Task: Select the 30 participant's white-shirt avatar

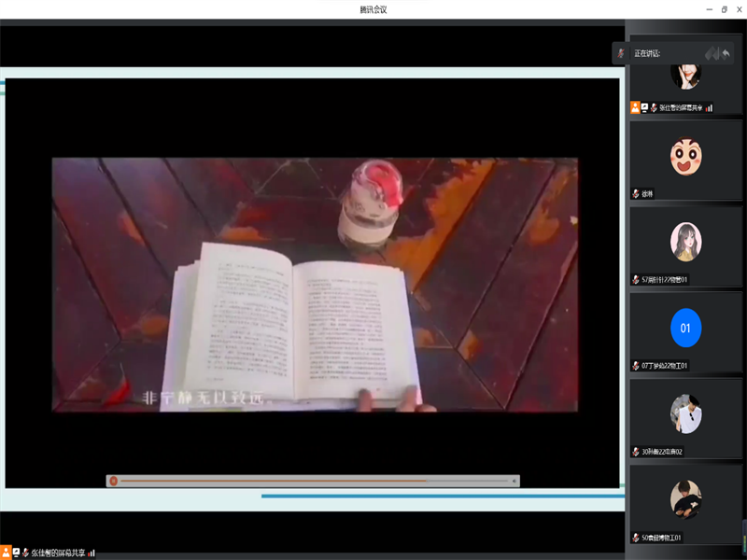Action: [x=685, y=413]
